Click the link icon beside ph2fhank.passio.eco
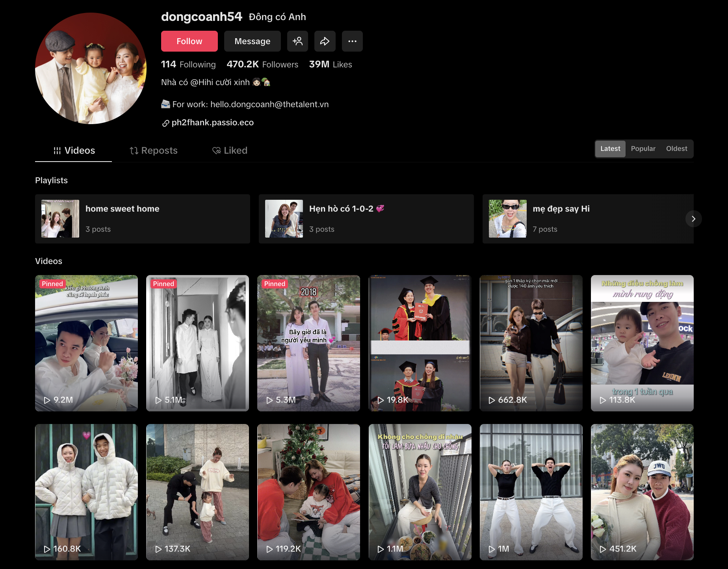728x569 pixels. 165,123
